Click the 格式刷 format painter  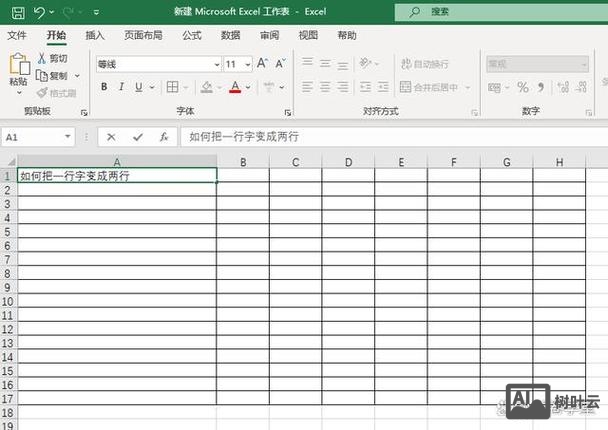point(57,93)
